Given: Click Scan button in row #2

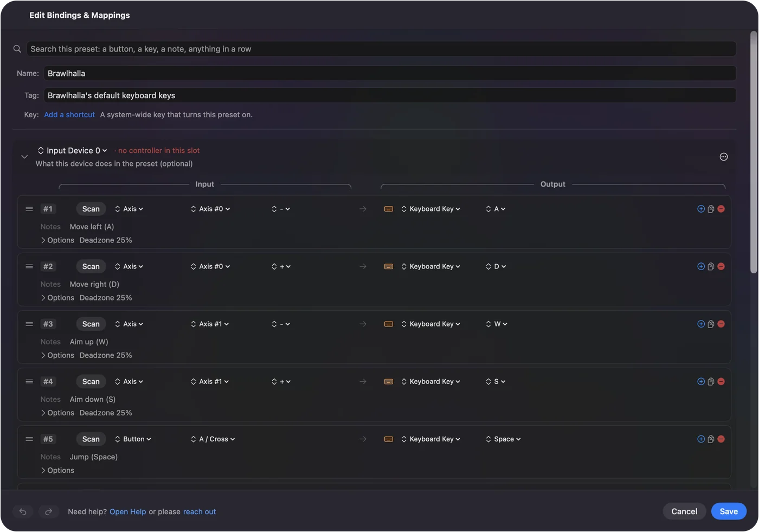Looking at the screenshot, I should click(x=91, y=266).
